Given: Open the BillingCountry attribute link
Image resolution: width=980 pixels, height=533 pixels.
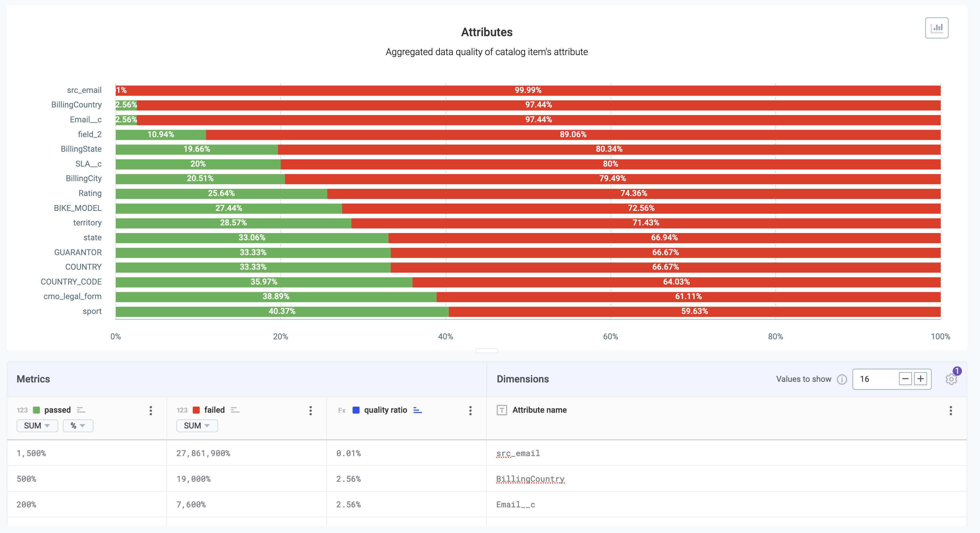Looking at the screenshot, I should (530, 479).
